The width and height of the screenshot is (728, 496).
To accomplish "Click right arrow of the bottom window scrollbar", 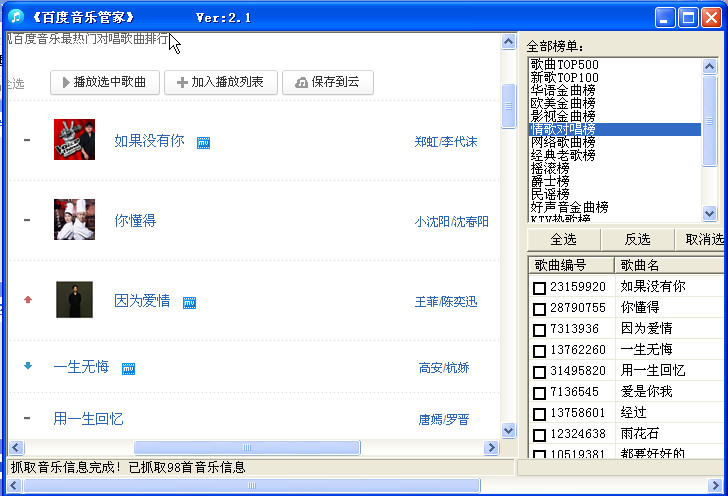I will (715, 486).
